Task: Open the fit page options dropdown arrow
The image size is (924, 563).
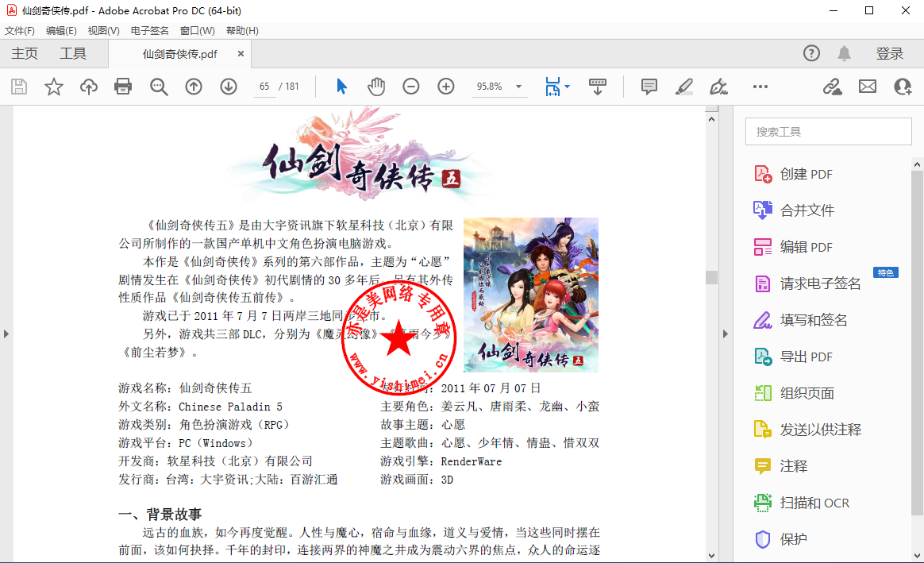Action: tap(567, 87)
